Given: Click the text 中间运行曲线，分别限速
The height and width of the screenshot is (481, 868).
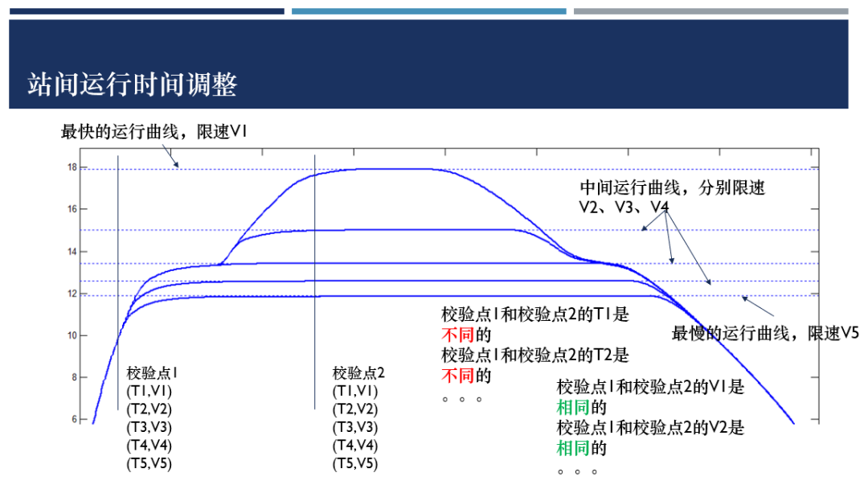Looking at the screenshot, I should tap(672, 188).
